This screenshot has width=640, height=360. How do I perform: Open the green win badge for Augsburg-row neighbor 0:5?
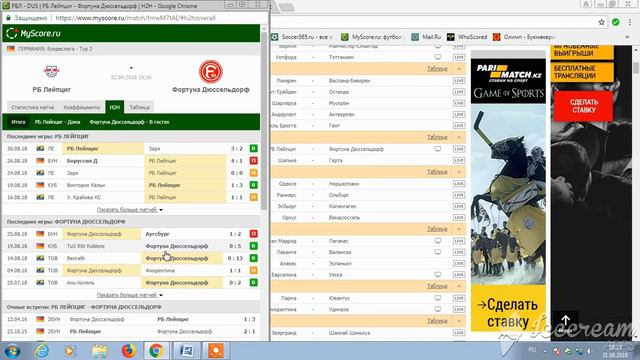coord(253,246)
